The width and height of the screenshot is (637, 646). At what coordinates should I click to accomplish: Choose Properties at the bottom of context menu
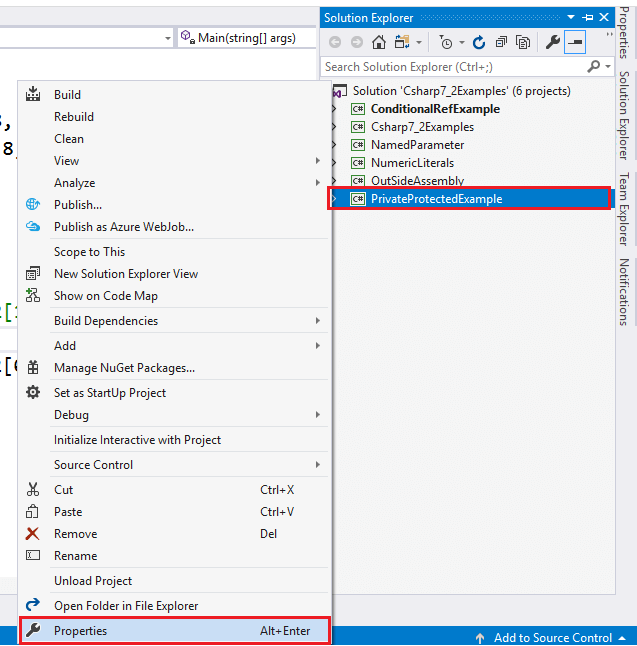174,630
